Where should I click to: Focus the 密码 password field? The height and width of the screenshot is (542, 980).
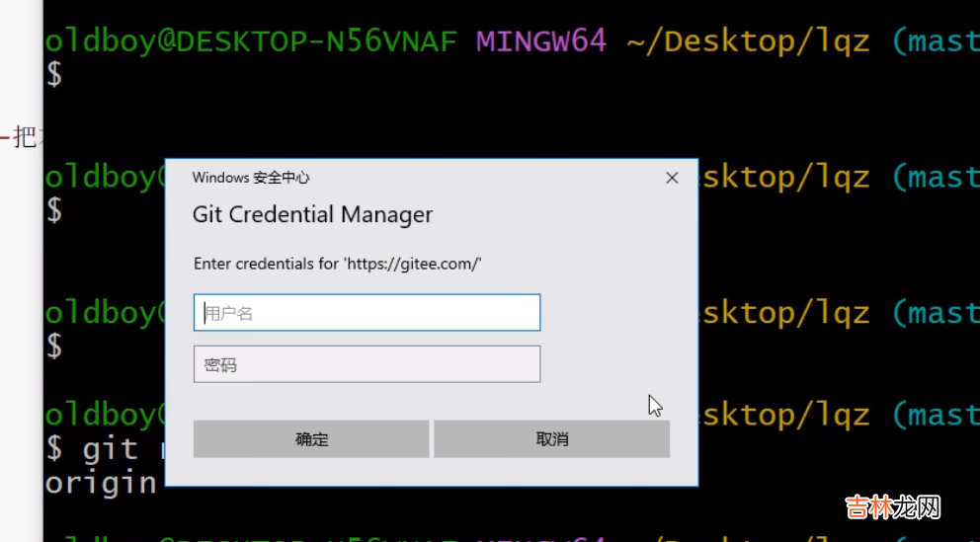point(367,364)
